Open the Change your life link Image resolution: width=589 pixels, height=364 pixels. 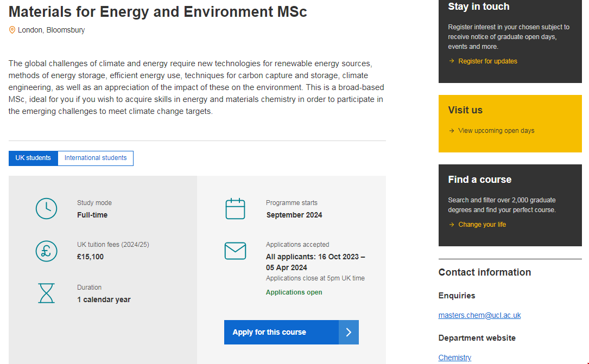click(x=482, y=225)
